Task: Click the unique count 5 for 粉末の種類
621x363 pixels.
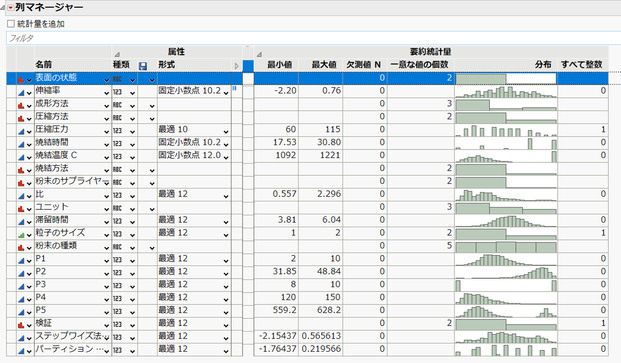Action: pos(449,245)
